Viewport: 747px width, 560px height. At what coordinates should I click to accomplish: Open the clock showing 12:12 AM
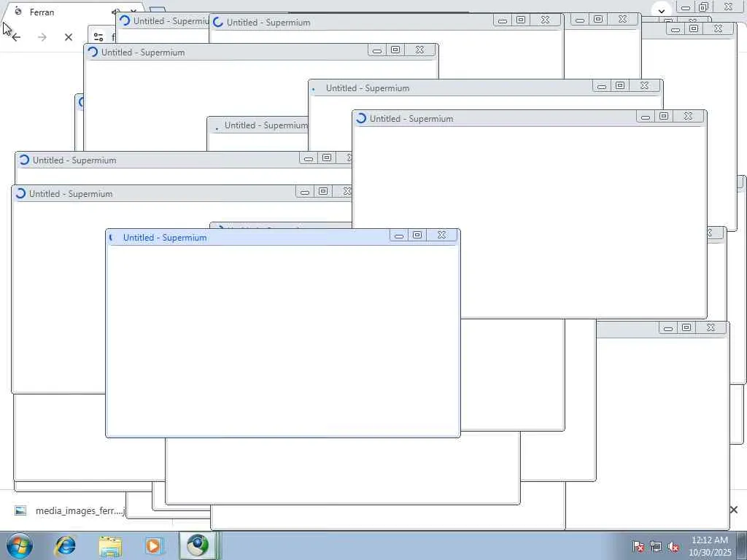(x=710, y=546)
